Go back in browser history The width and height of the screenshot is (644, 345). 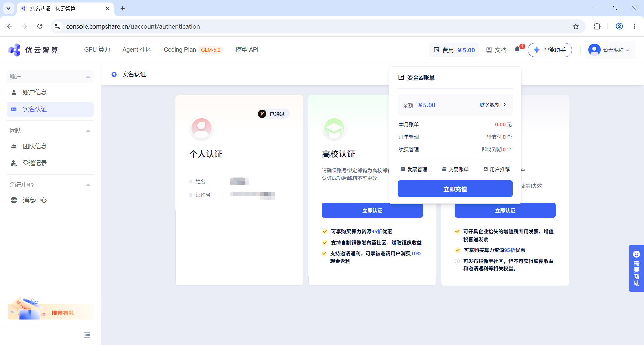pos(10,26)
